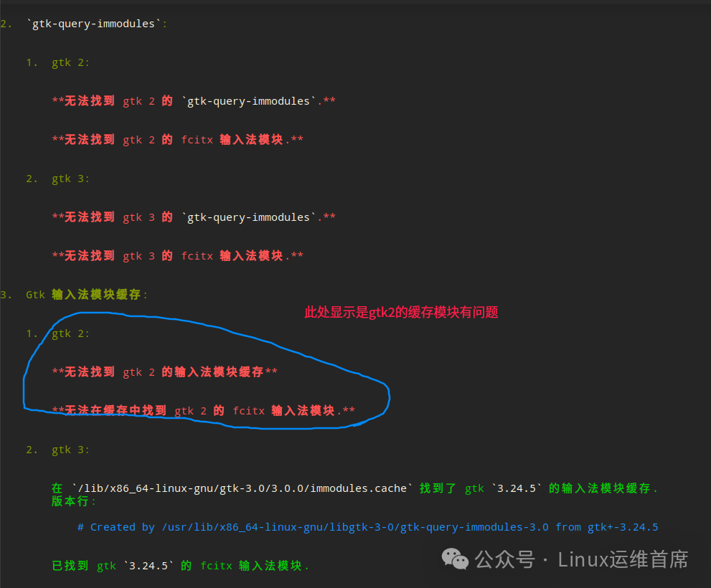Click the '# Created by ... gtk-query-immodules-3.0' line

(x=367, y=527)
